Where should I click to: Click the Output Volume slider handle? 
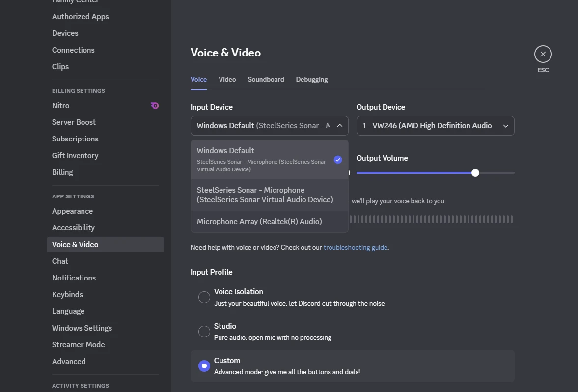pos(475,173)
